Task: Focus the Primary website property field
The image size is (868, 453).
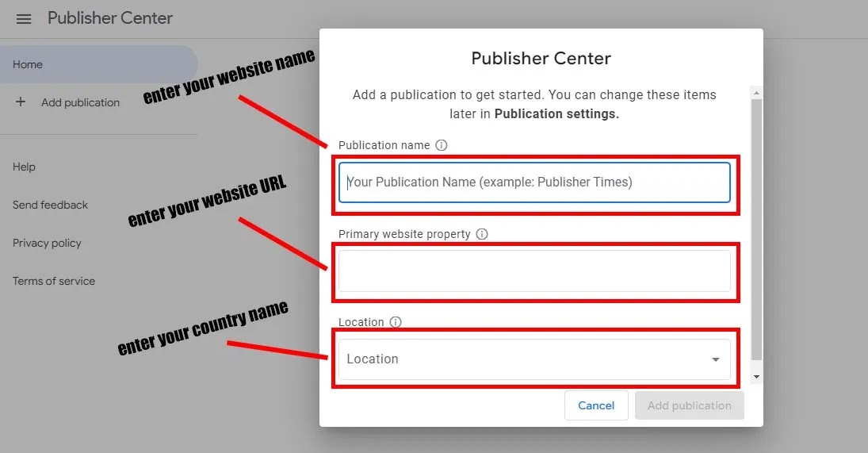Action: (534, 271)
